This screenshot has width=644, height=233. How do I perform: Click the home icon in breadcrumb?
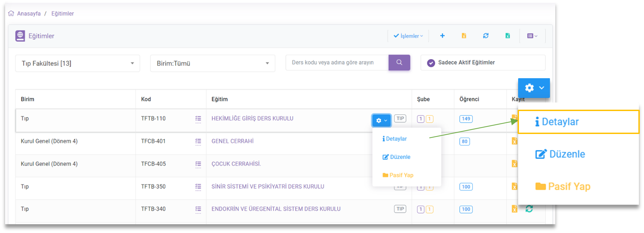[11, 13]
